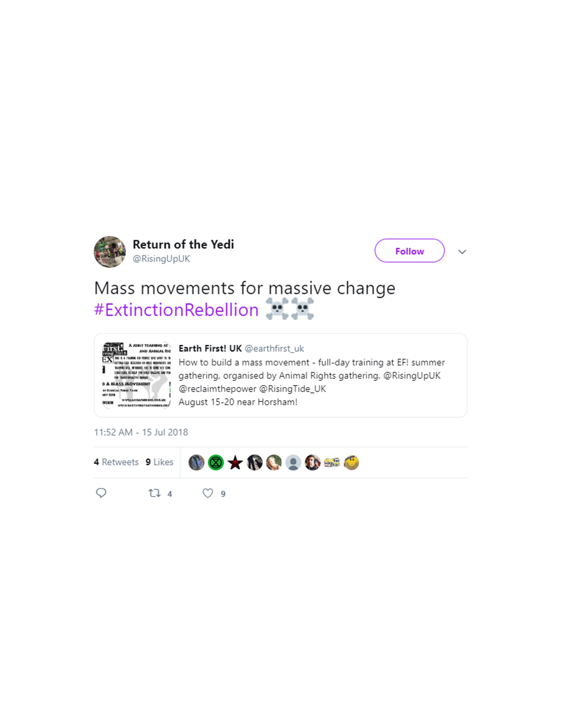Open the #ExtinctionRebellion hashtag
The width and height of the screenshot is (563, 728).
tap(176, 310)
